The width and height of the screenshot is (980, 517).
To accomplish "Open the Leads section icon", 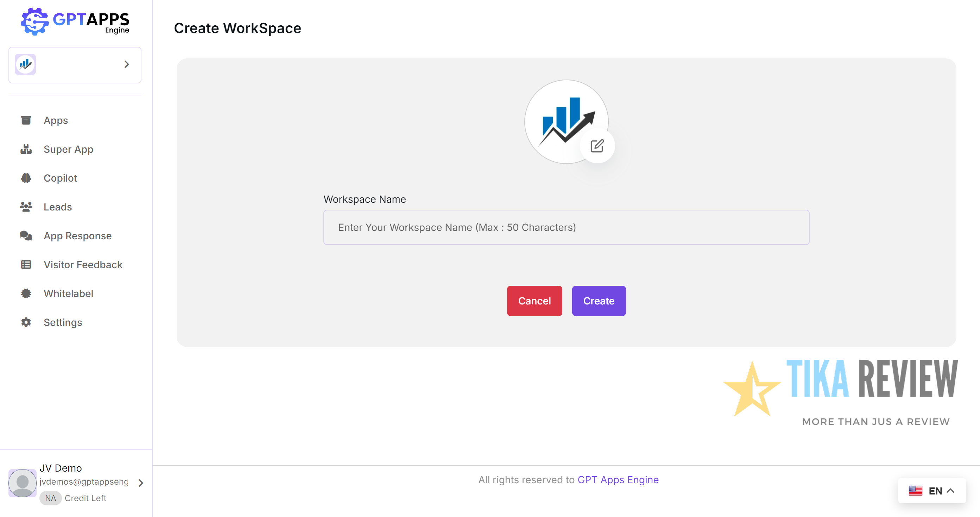I will tap(25, 207).
